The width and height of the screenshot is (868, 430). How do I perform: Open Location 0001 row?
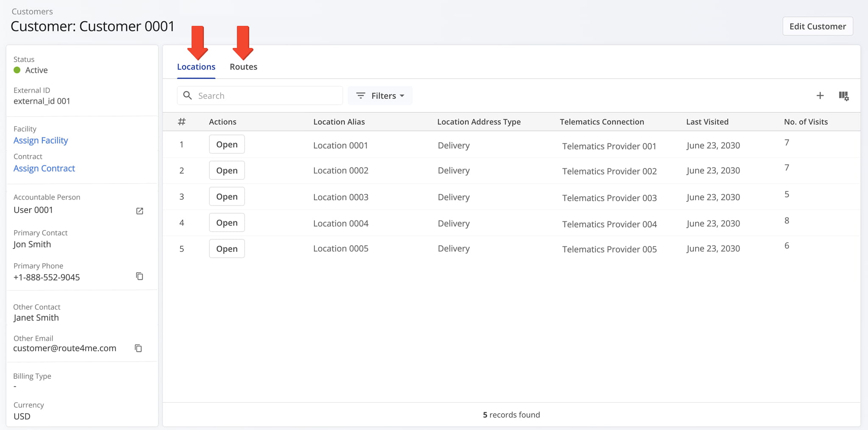click(x=227, y=145)
